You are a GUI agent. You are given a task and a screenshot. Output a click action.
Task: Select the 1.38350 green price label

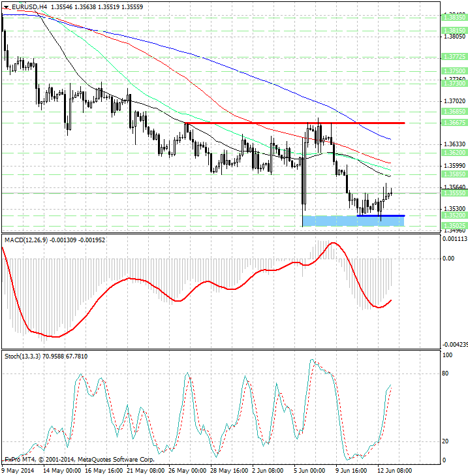454,18
